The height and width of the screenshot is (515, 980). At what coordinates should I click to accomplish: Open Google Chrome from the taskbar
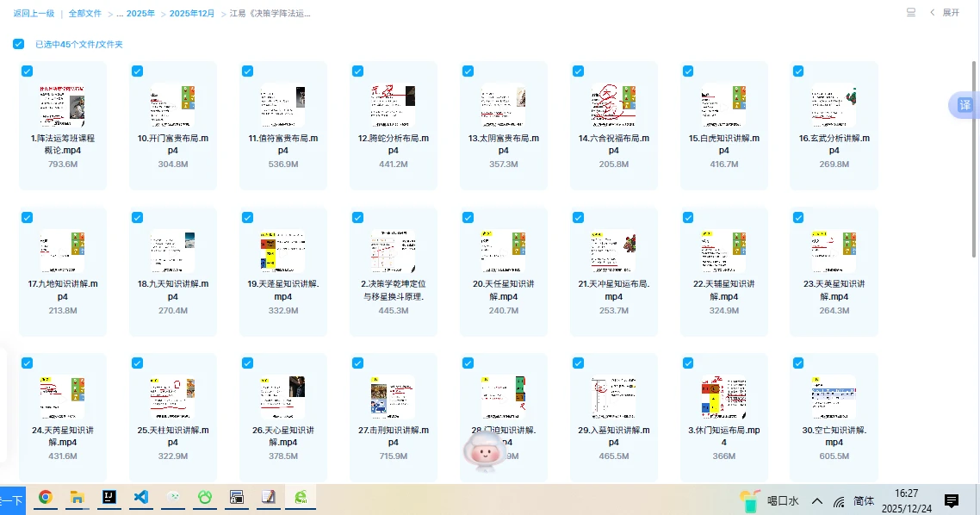click(x=45, y=497)
